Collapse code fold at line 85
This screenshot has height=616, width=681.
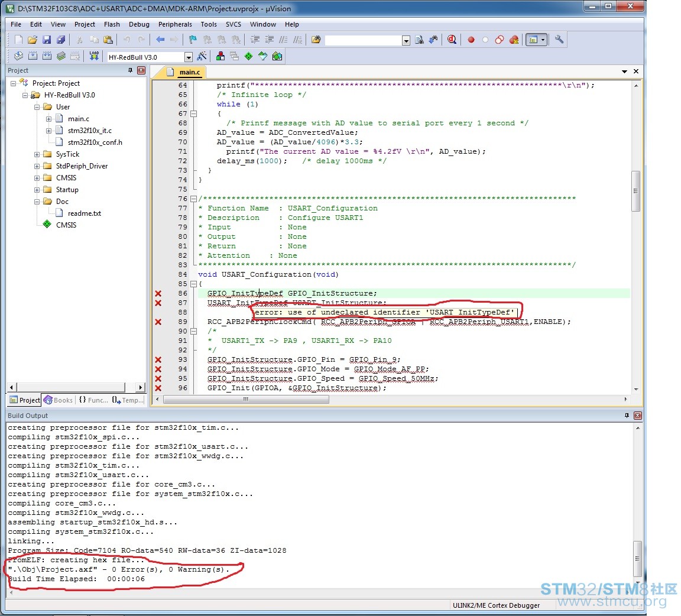point(194,284)
